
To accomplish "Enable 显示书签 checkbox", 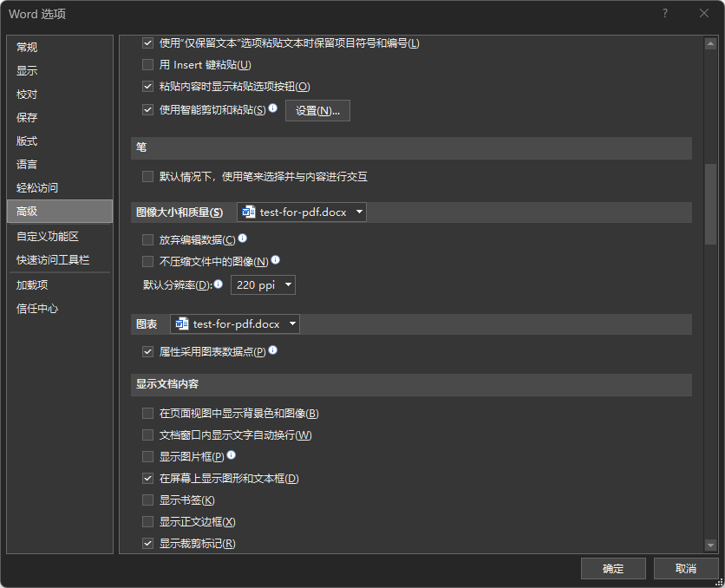I will [147, 500].
